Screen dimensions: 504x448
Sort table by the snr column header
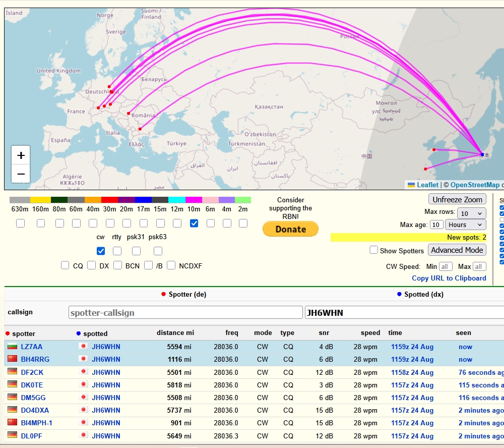pyautogui.click(x=324, y=333)
